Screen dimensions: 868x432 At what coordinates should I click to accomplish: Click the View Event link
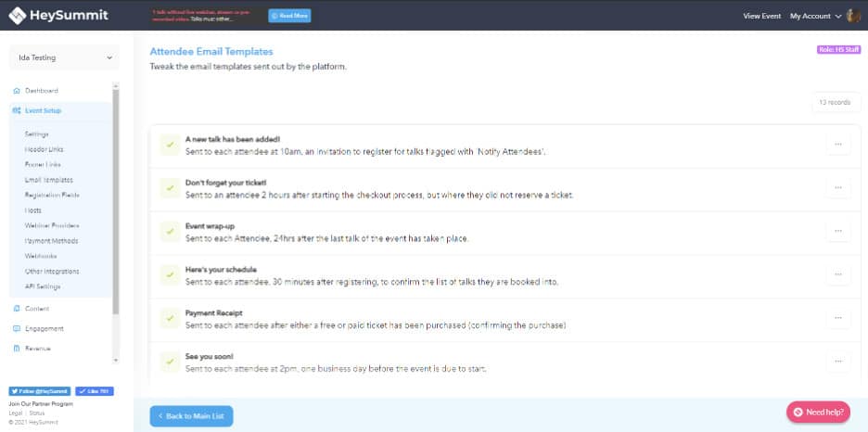[x=761, y=17]
